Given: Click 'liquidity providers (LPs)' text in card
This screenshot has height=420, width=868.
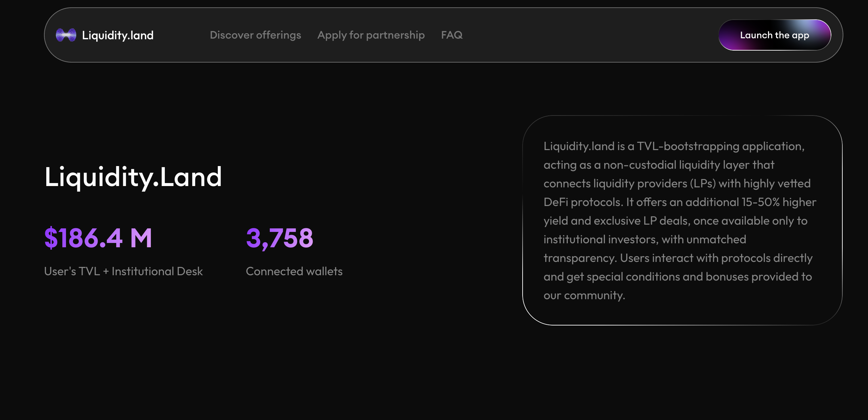Looking at the screenshot, I should click(654, 184).
